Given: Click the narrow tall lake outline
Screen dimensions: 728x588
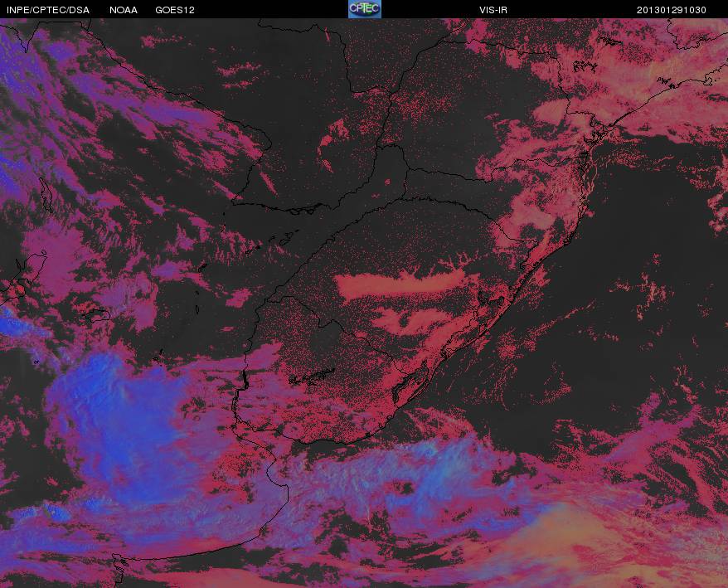Looking at the screenshot, I should pyautogui.click(x=46, y=195).
